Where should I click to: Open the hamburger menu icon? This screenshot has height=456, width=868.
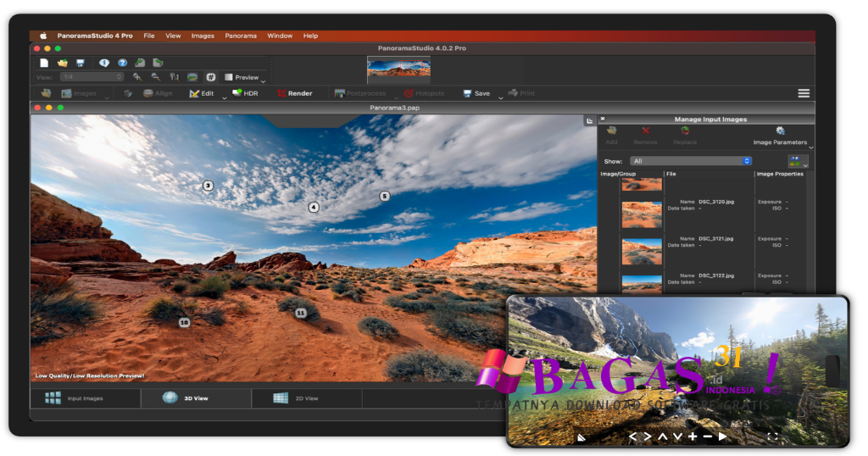click(804, 93)
